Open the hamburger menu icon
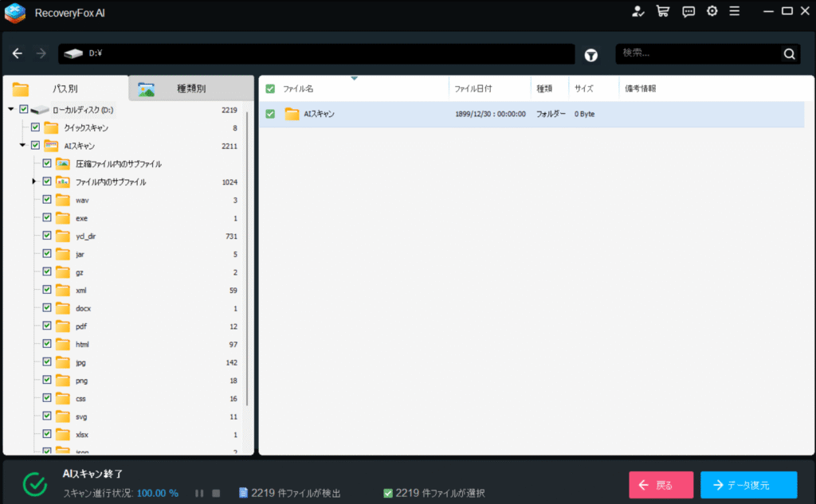This screenshot has height=504, width=816. [x=735, y=11]
